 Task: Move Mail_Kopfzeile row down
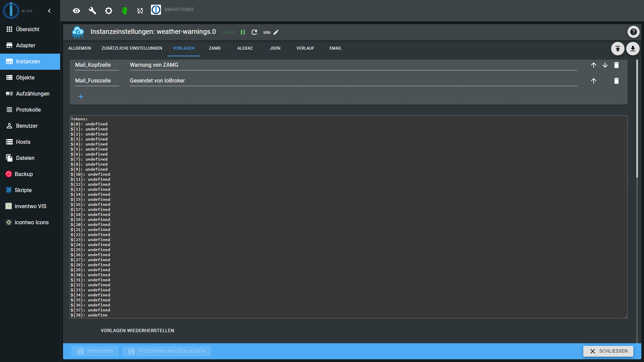(x=605, y=65)
